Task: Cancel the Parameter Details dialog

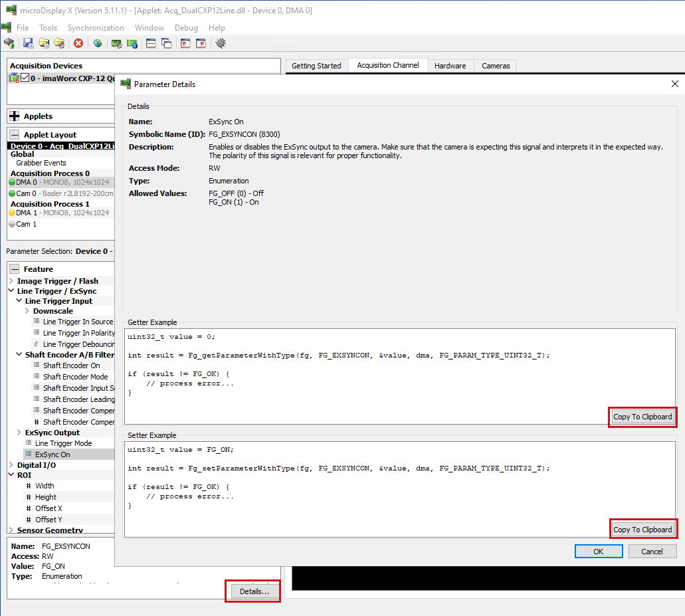Action: 652,552
